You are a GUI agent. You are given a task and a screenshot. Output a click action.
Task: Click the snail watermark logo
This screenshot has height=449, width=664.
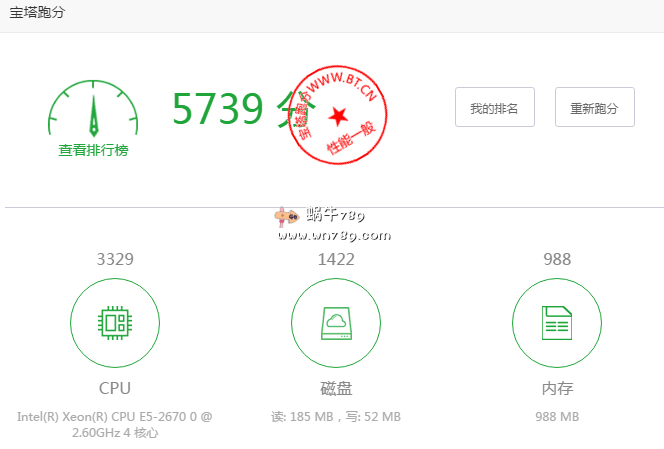[x=286, y=216]
